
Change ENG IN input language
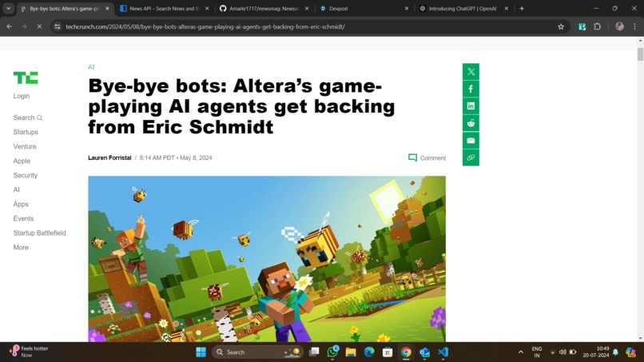coord(537,352)
